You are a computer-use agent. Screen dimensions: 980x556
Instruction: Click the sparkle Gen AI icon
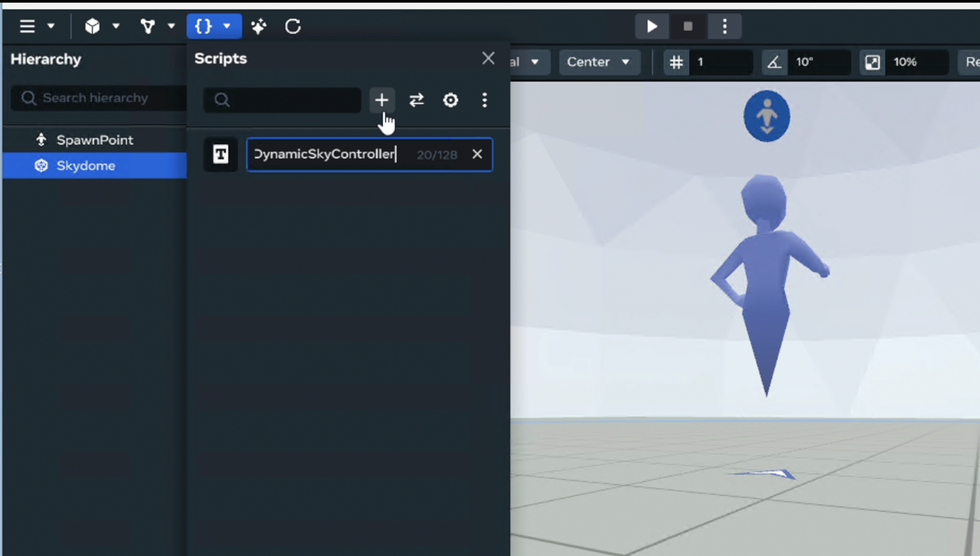(259, 26)
